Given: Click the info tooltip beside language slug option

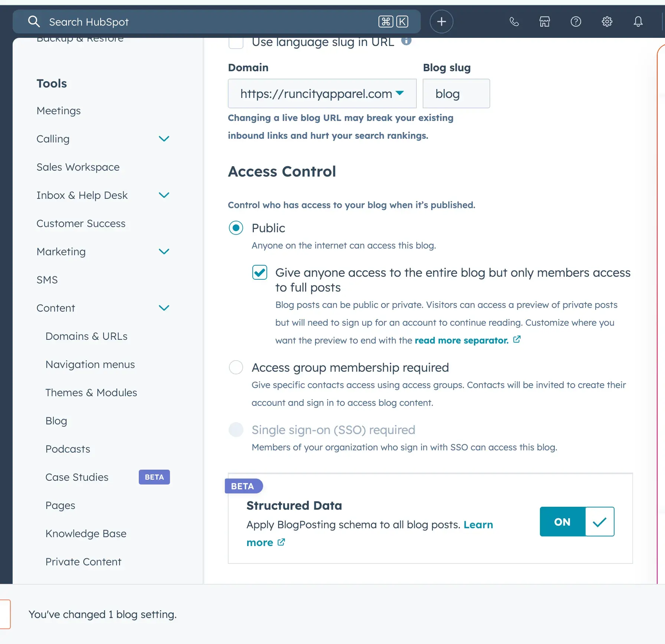Looking at the screenshot, I should (x=406, y=41).
